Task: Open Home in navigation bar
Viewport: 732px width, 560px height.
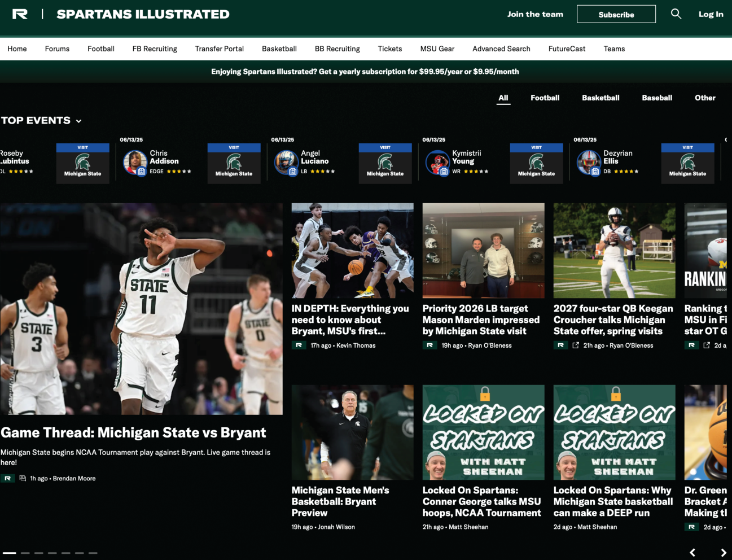Action: coord(17,49)
